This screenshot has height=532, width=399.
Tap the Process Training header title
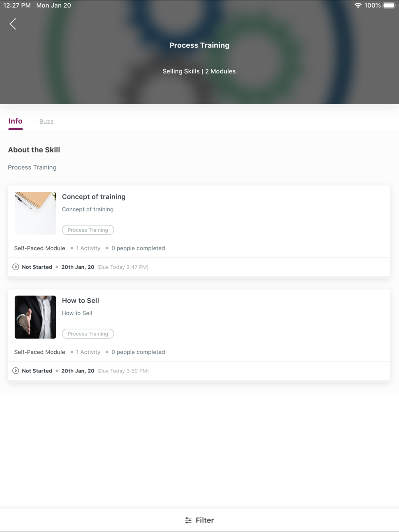point(199,45)
